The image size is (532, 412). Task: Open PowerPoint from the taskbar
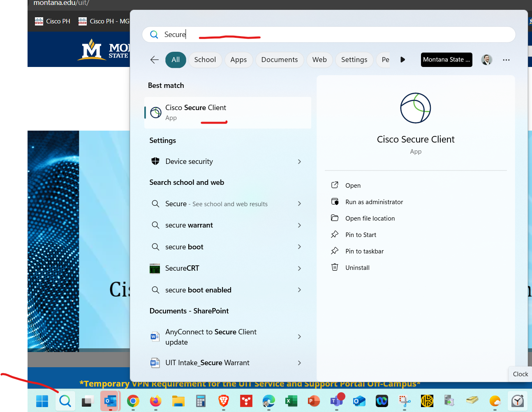pyautogui.click(x=314, y=401)
